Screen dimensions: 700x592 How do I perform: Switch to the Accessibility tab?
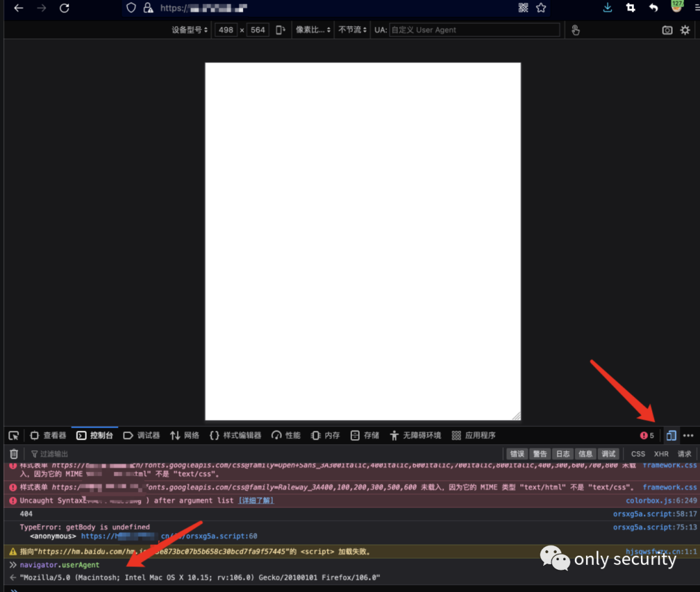[415, 435]
